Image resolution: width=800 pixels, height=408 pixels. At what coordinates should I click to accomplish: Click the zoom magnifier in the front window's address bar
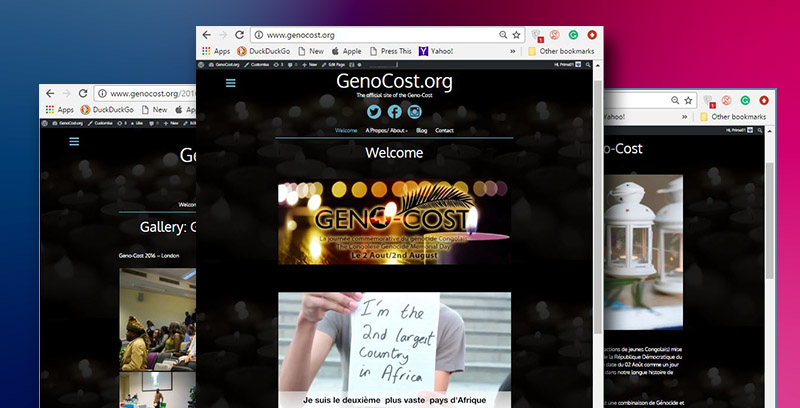click(x=503, y=35)
